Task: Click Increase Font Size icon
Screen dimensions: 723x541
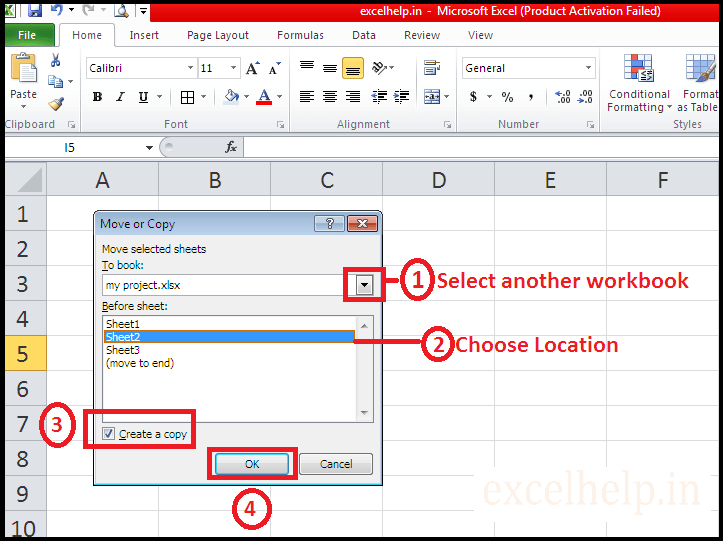Action: coord(253,68)
